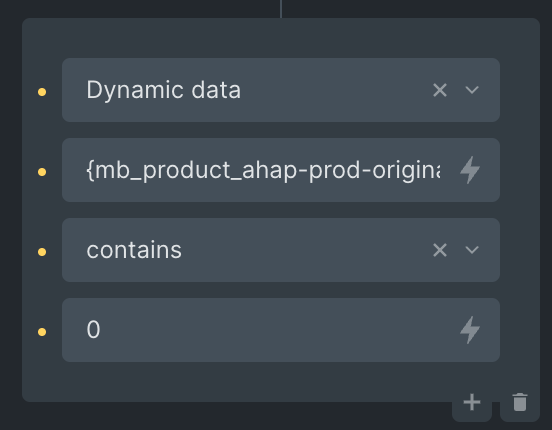Click the yellow dot beside mb_product field
This screenshot has height=430, width=552.
point(42,172)
